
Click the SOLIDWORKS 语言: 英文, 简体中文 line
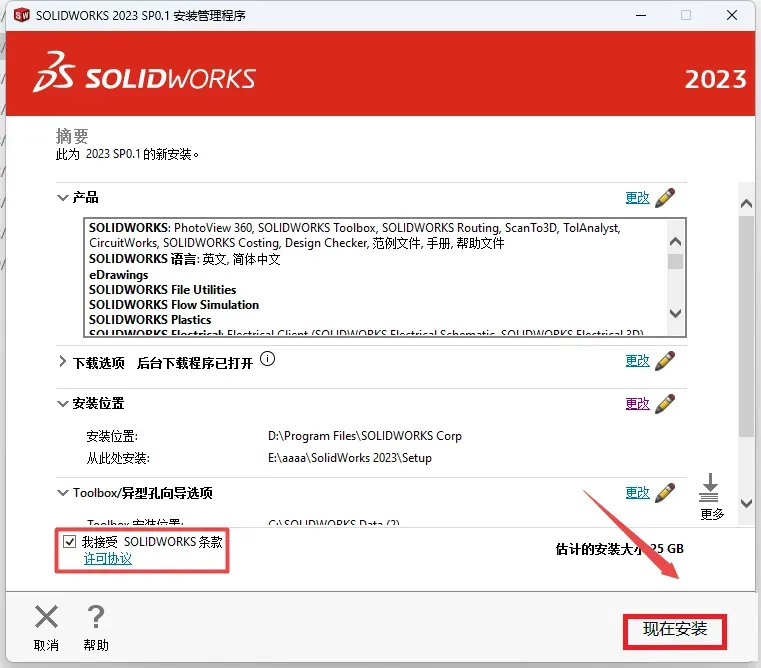pos(184,259)
